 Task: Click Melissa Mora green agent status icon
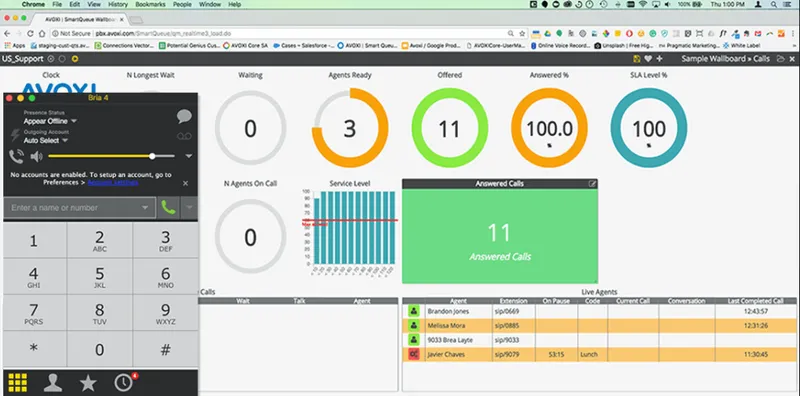tap(413, 326)
